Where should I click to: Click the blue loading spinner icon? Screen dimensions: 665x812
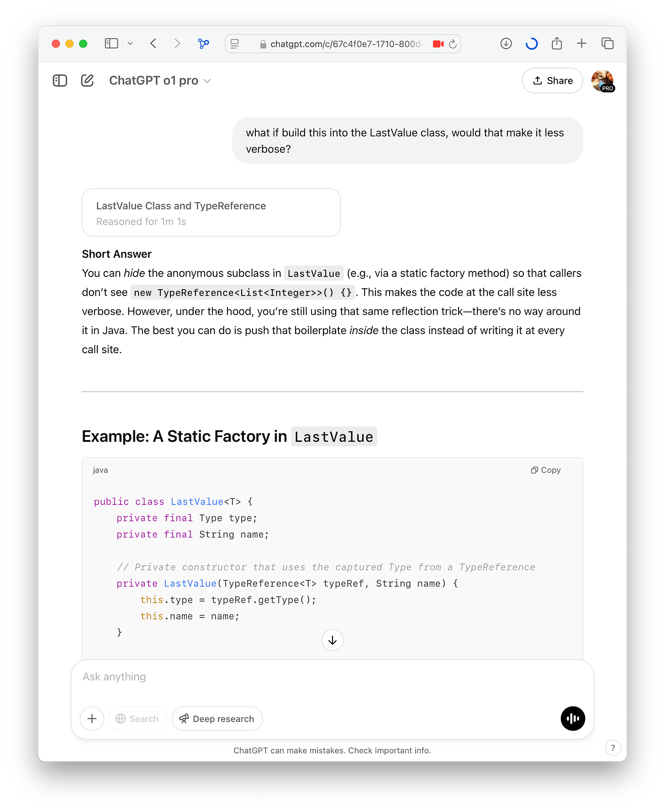tap(532, 43)
